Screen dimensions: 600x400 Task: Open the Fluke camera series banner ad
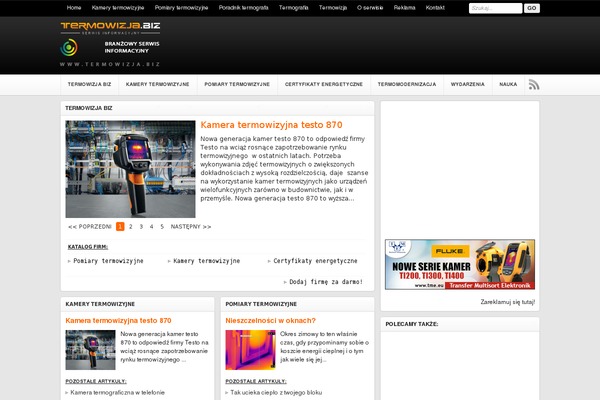[x=460, y=264]
